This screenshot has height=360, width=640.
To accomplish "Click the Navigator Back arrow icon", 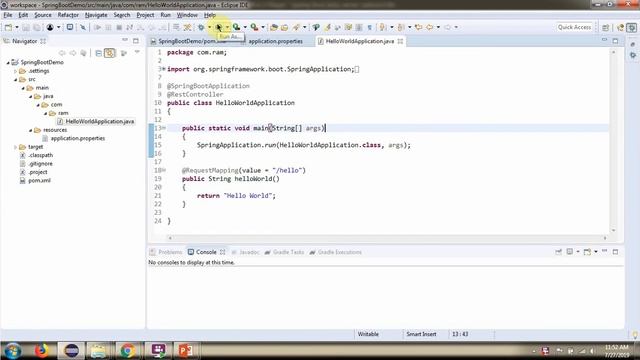I will click(x=62, y=53).
